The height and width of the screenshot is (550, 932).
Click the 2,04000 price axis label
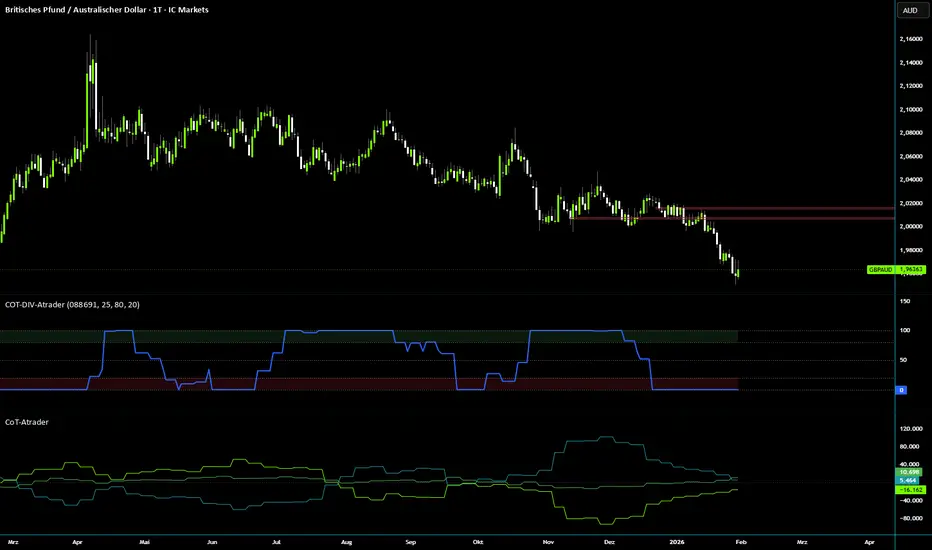tap(911, 180)
